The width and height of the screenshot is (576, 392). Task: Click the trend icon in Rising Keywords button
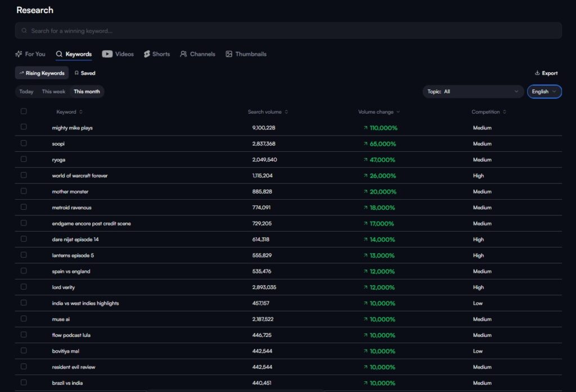(x=21, y=73)
